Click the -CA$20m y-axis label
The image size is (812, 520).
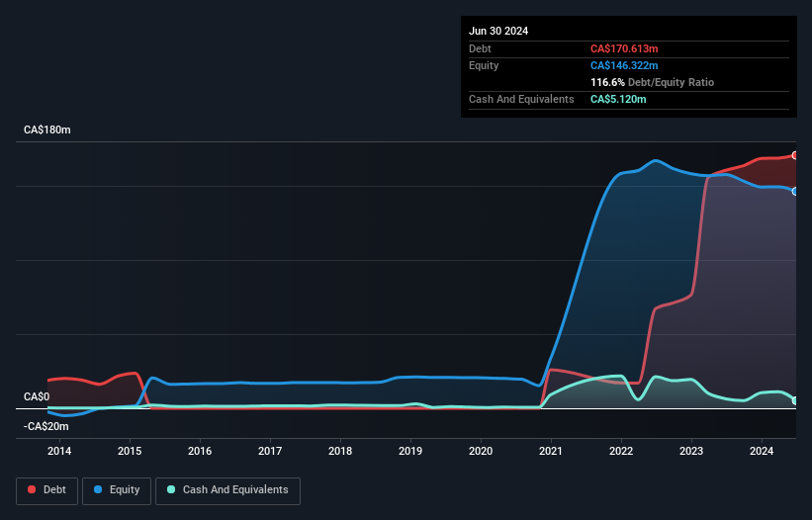pos(46,426)
